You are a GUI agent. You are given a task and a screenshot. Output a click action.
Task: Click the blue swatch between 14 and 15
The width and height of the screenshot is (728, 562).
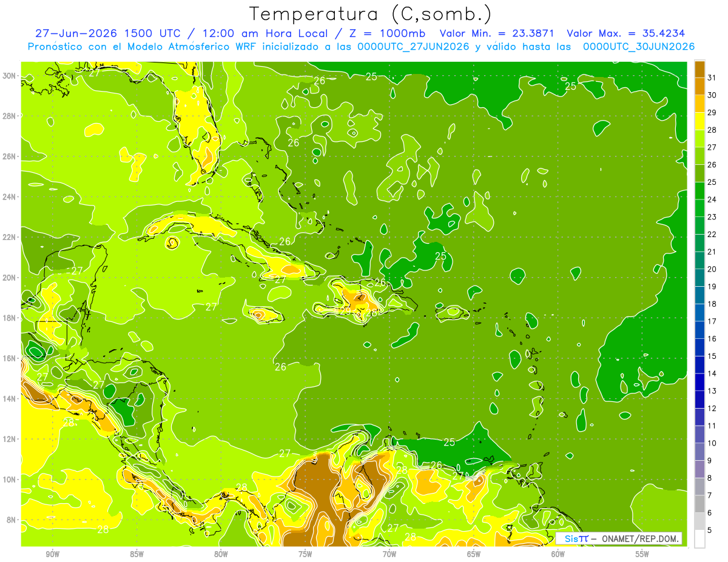pyautogui.click(x=699, y=365)
